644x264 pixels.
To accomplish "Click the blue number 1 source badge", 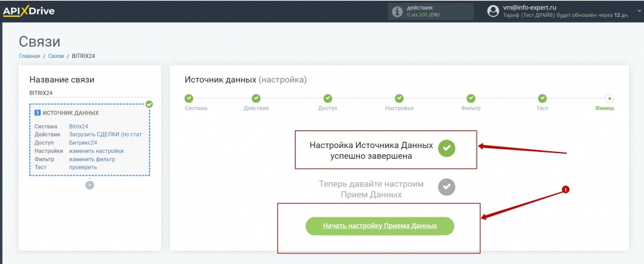I will tap(37, 113).
